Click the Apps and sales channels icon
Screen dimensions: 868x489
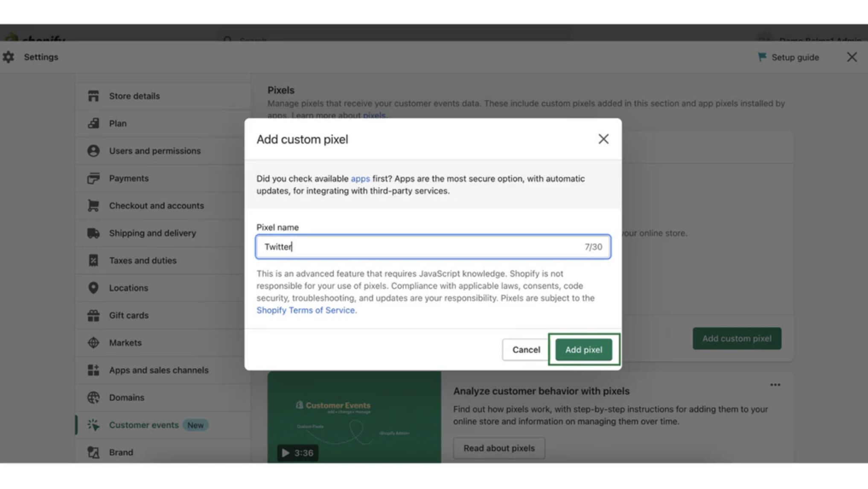[x=93, y=370]
